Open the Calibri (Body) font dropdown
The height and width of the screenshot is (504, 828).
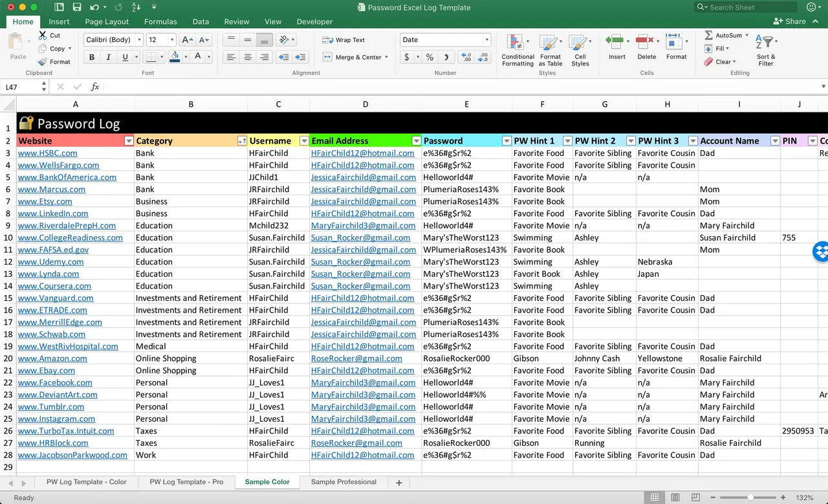139,40
